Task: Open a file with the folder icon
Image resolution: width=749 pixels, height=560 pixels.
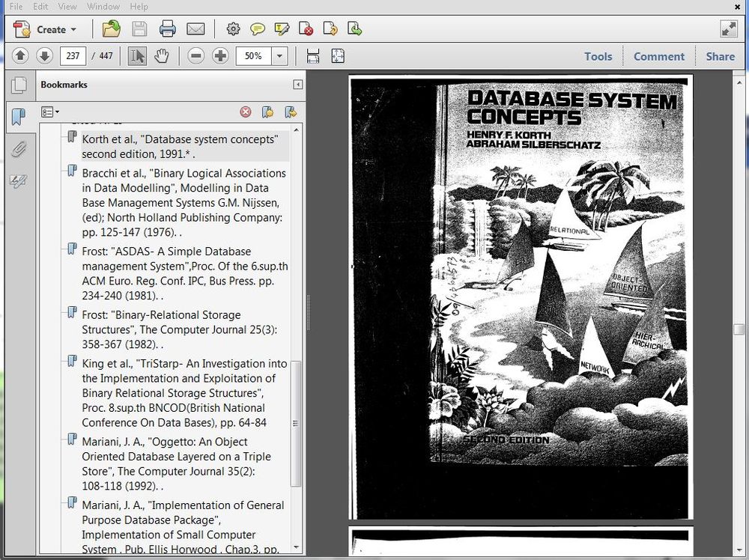Action: (x=112, y=28)
